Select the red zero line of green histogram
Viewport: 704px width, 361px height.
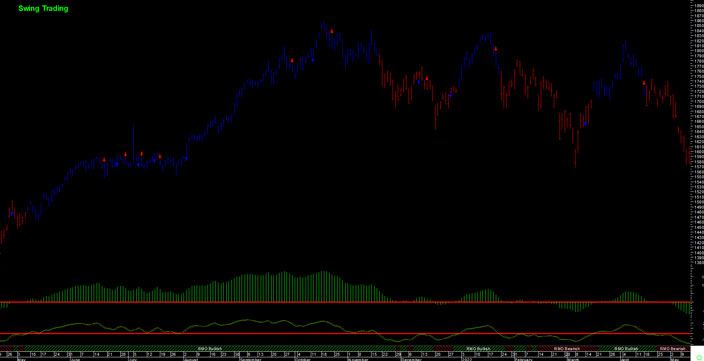point(345,302)
